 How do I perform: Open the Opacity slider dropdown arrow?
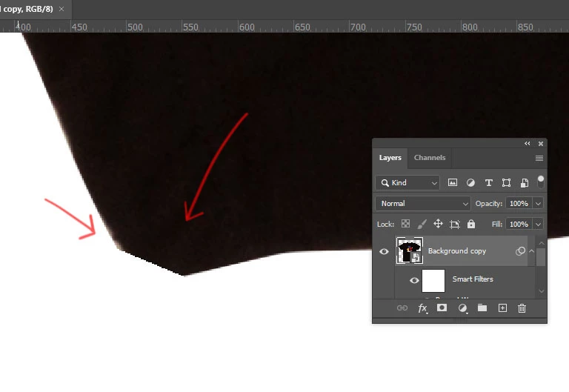tap(538, 204)
